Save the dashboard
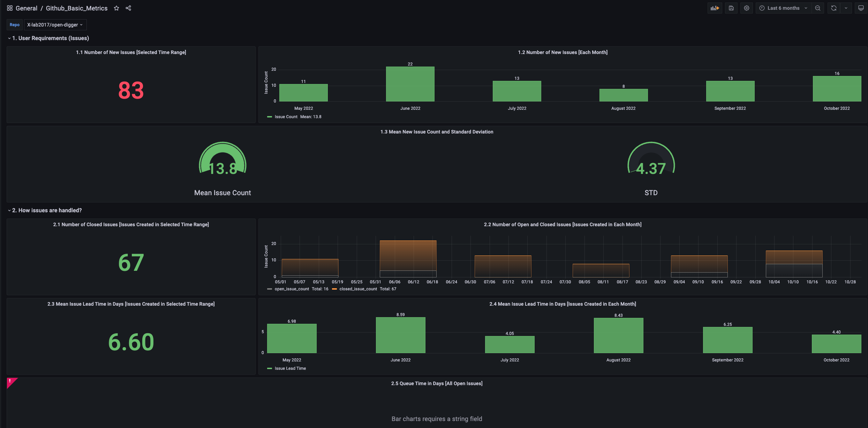868x428 pixels. pos(731,8)
